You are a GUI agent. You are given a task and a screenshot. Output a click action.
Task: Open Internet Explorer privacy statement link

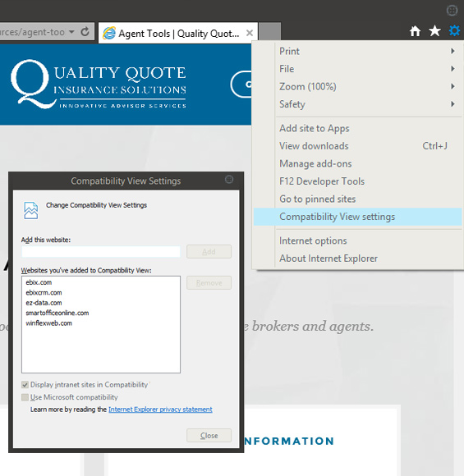click(x=160, y=410)
